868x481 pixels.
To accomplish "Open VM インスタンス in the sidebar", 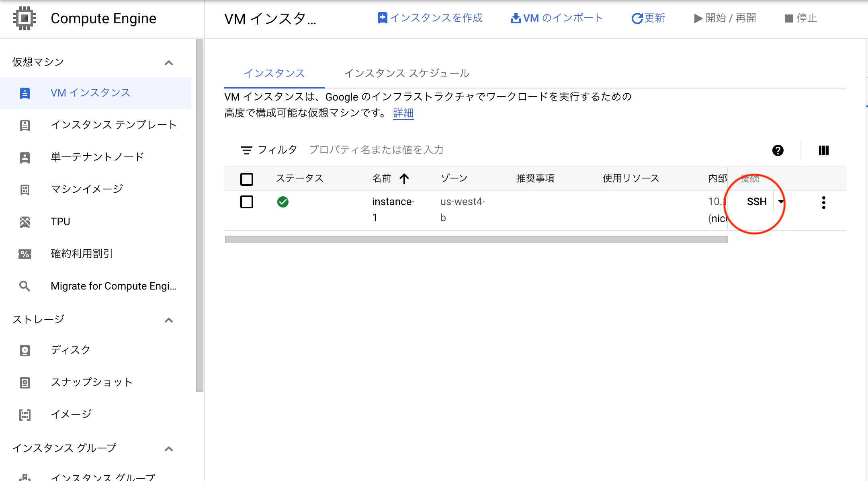I will point(96,93).
